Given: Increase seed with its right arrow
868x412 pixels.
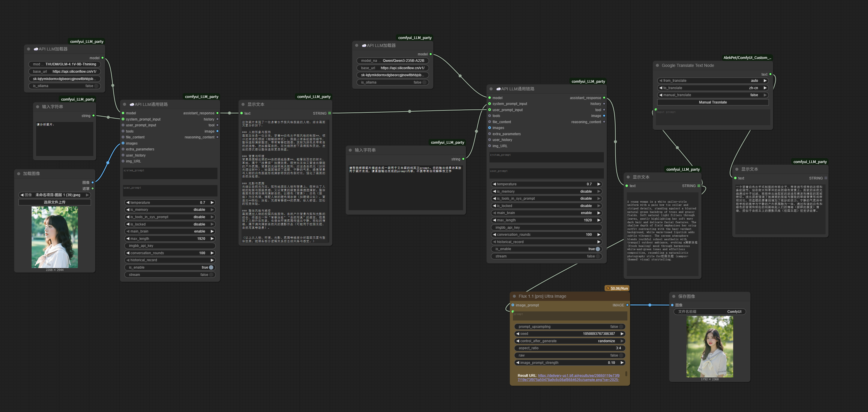Looking at the screenshot, I should (x=622, y=334).
